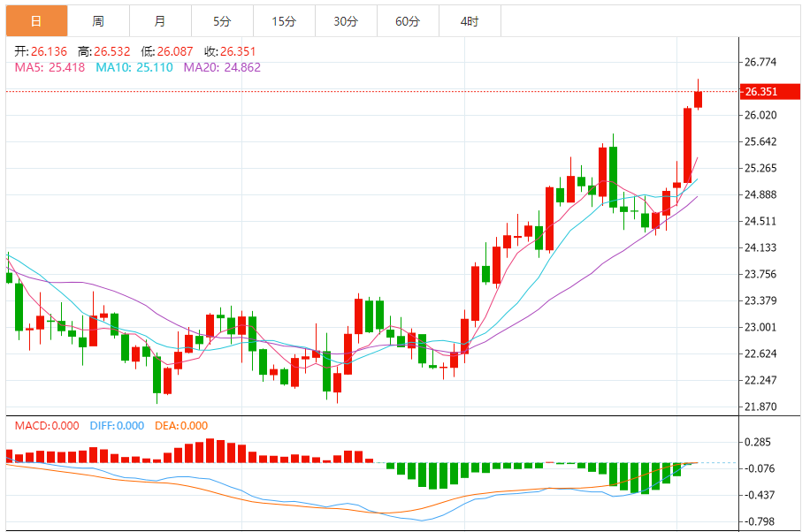Screen dimensions: 810x532
Task: Open the 30分 timeframe tab
Action: (x=347, y=21)
